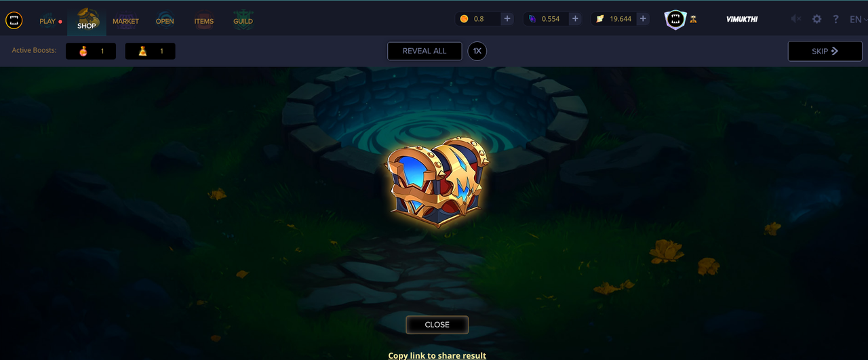868x360 pixels.
Task: Open the settings gear icon
Action: tap(816, 19)
